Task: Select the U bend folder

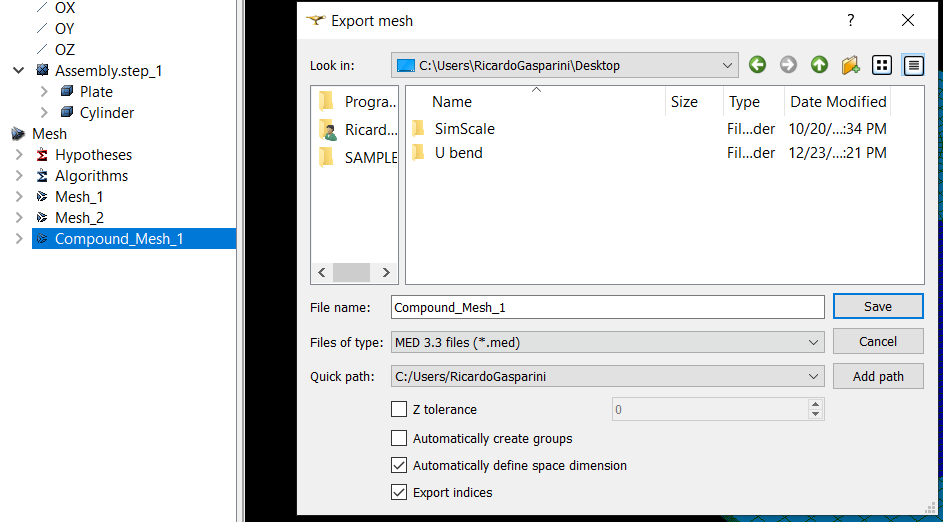Action: [x=458, y=153]
